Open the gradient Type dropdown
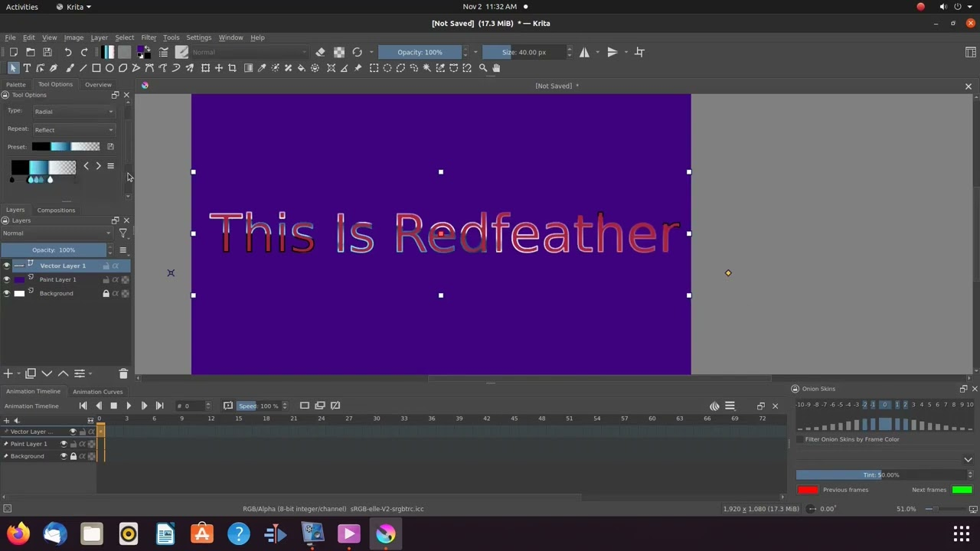The height and width of the screenshot is (551, 980). pyautogui.click(x=73, y=111)
